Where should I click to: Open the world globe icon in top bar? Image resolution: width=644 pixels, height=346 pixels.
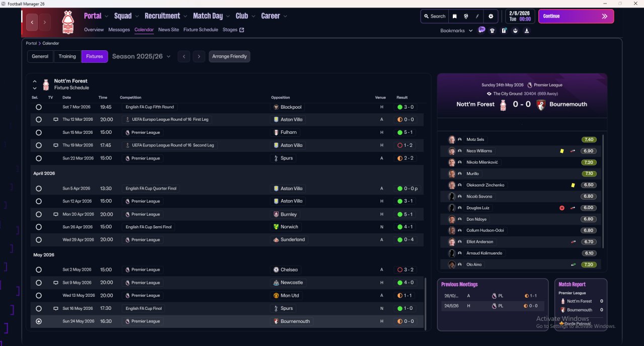466,16
